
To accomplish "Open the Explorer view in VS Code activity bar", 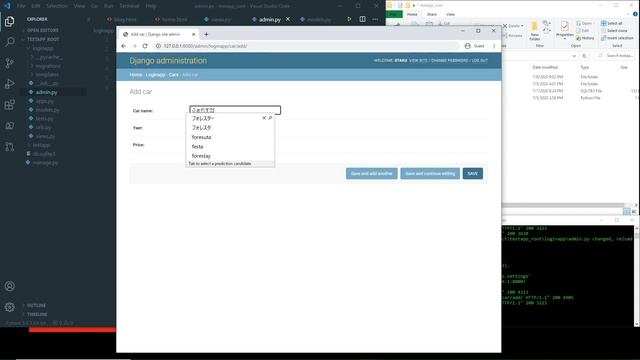I will (9, 21).
